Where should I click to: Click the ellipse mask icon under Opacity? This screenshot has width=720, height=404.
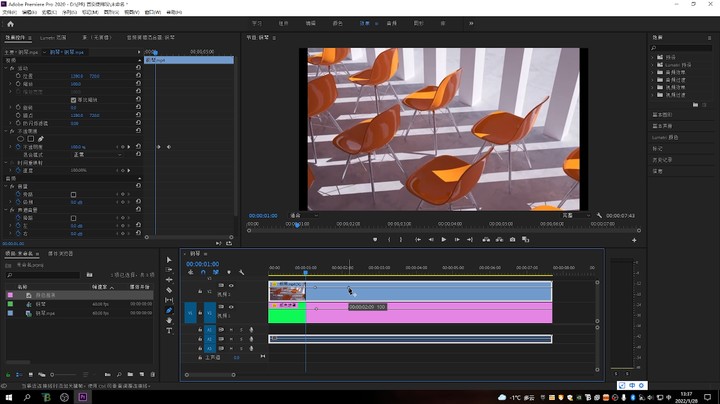[x=20, y=139]
